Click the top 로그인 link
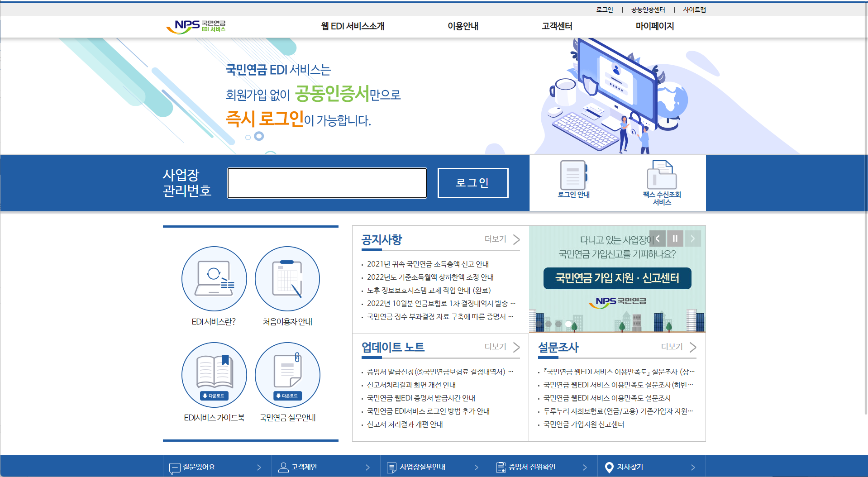 (605, 10)
